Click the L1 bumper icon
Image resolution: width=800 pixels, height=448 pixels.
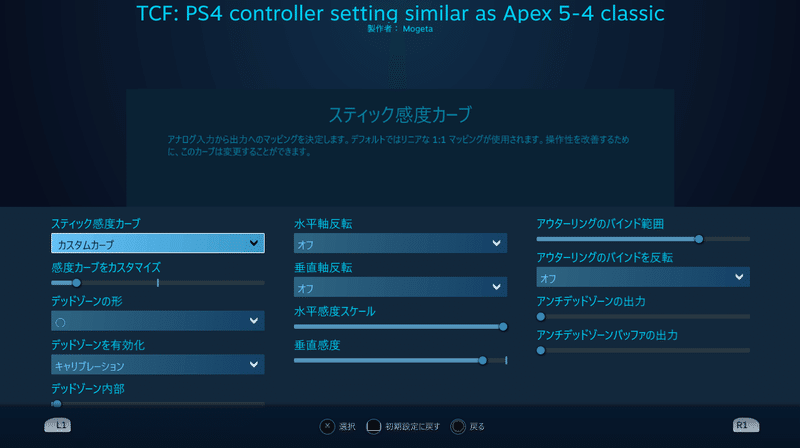(x=59, y=426)
